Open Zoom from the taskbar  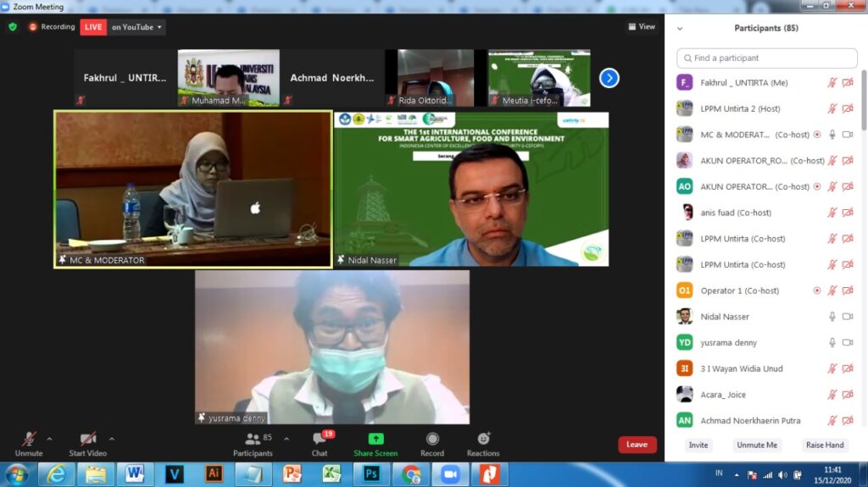[x=449, y=474]
